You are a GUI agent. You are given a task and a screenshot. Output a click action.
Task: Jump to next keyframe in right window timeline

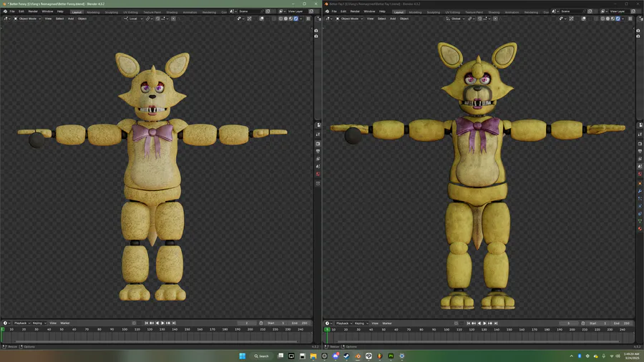pos(490,323)
